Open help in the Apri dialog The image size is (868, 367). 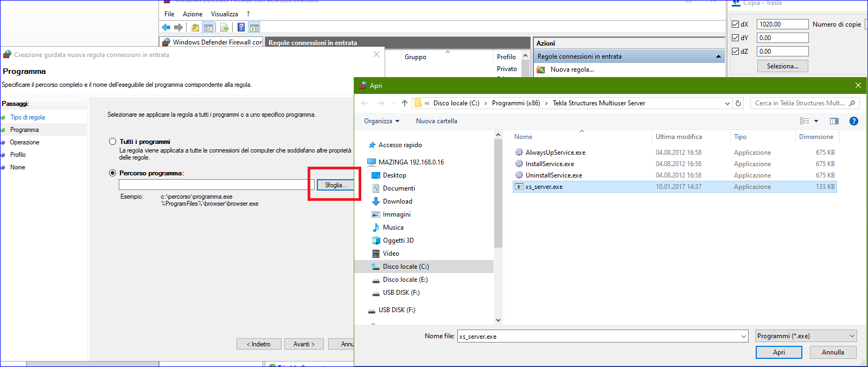tap(854, 121)
